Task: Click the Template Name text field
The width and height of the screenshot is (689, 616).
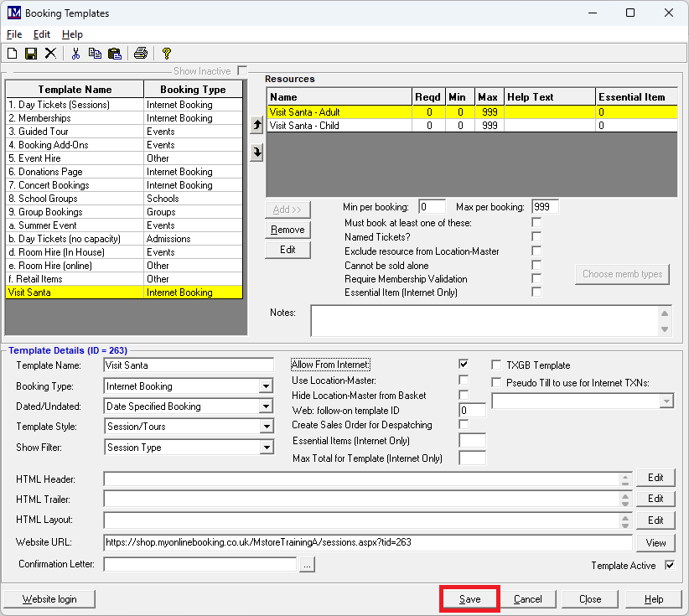Action: (189, 365)
